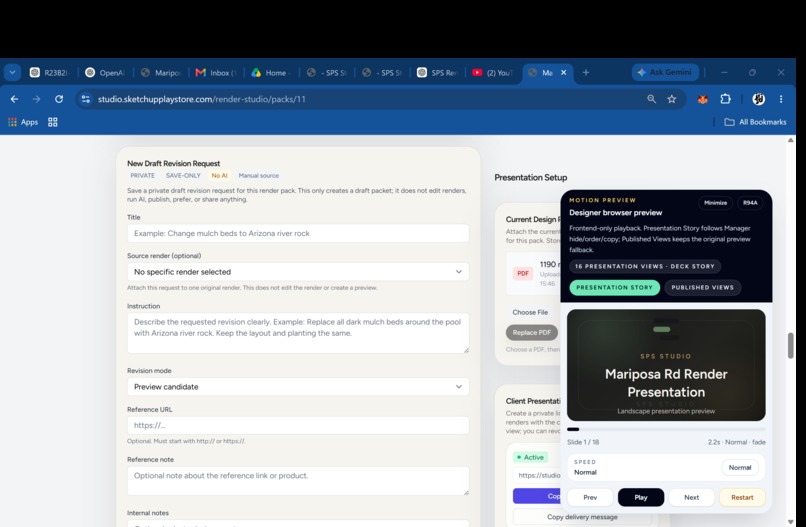Switch to the SPS Ren tab
The height and width of the screenshot is (527, 806).
tap(437, 72)
